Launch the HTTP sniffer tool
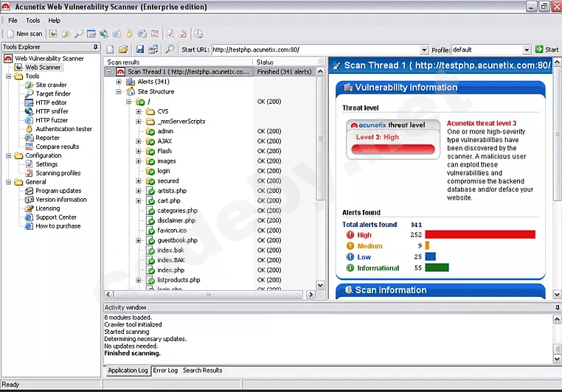The height and width of the screenshot is (392, 562). click(52, 111)
